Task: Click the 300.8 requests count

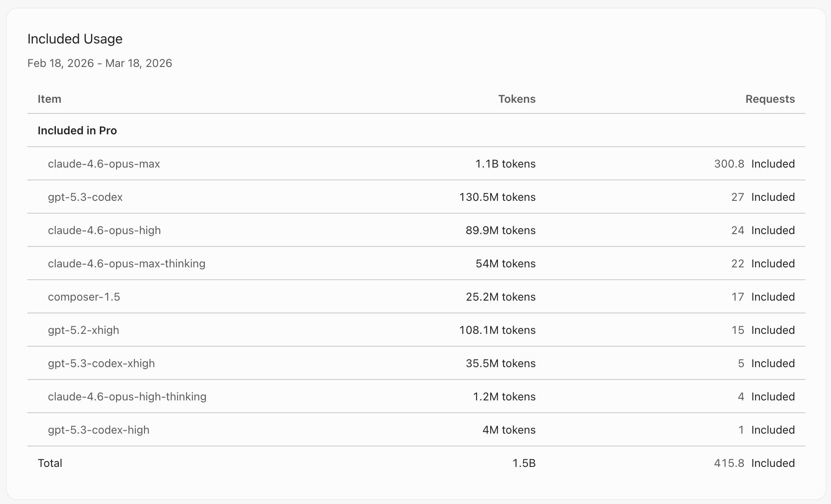Action: coord(729,164)
